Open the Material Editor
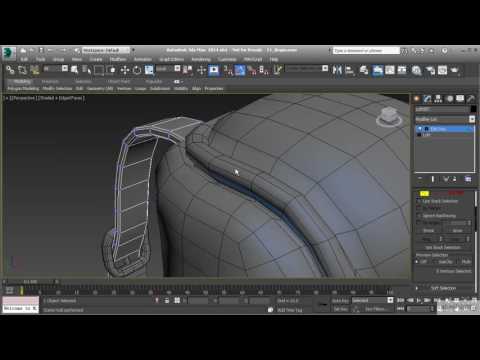480x360 pixels. coord(416,70)
